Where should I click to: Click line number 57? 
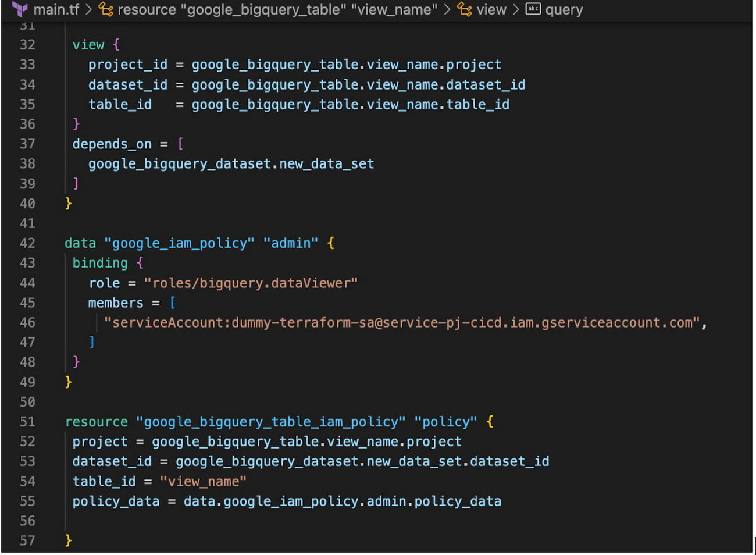27,540
